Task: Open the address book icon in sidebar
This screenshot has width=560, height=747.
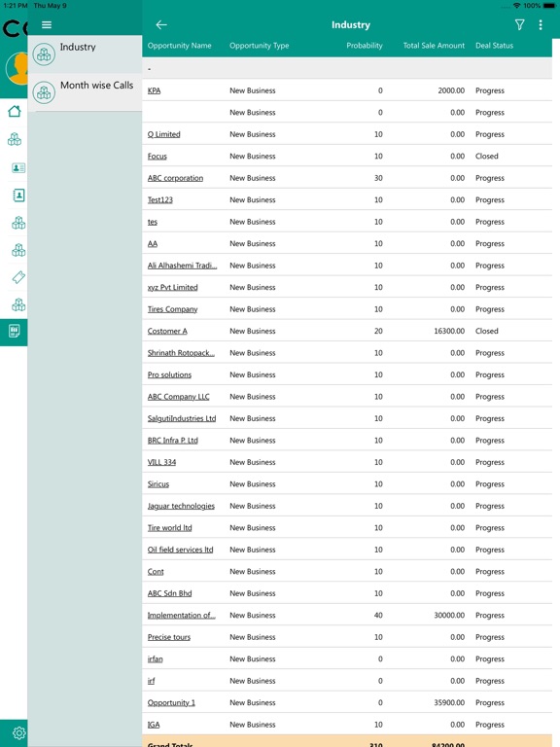Action: (x=18, y=196)
